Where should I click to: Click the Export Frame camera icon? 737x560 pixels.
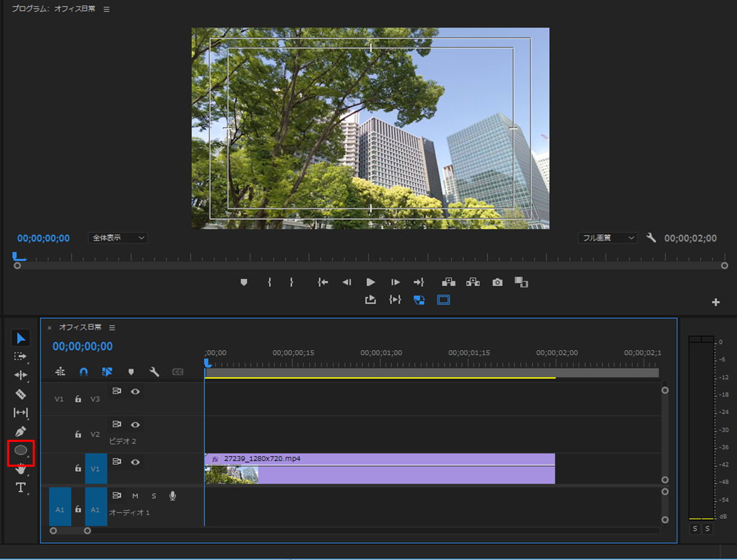point(497,282)
